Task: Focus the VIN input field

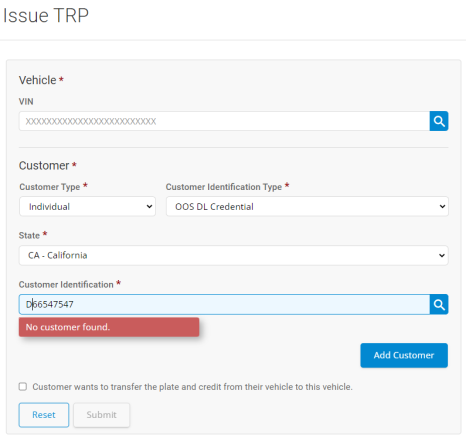Action: pos(224,121)
